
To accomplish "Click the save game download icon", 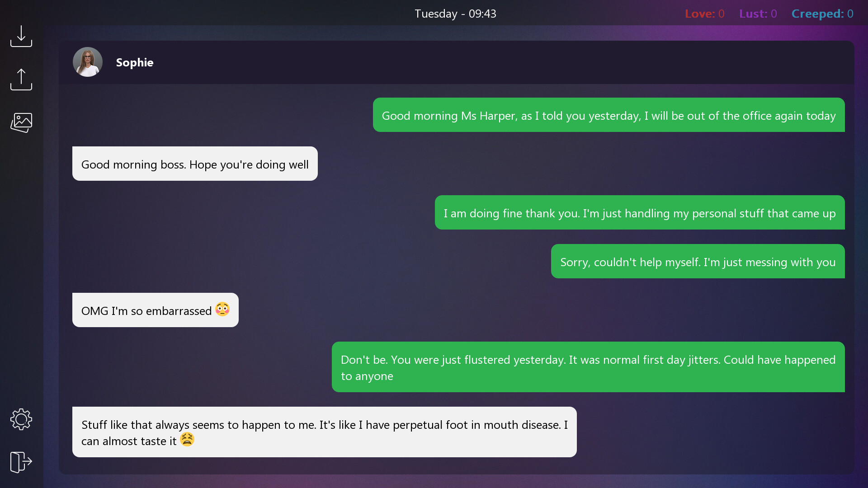I will [x=21, y=36].
